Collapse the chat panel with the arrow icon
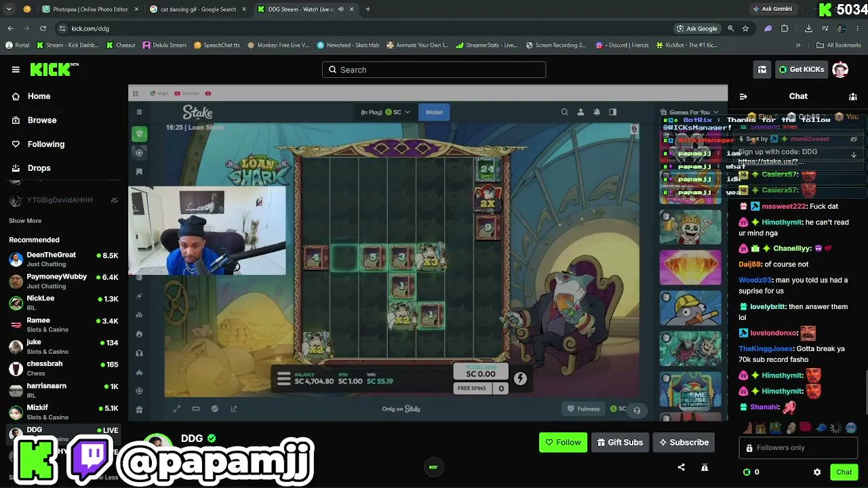 743,96
